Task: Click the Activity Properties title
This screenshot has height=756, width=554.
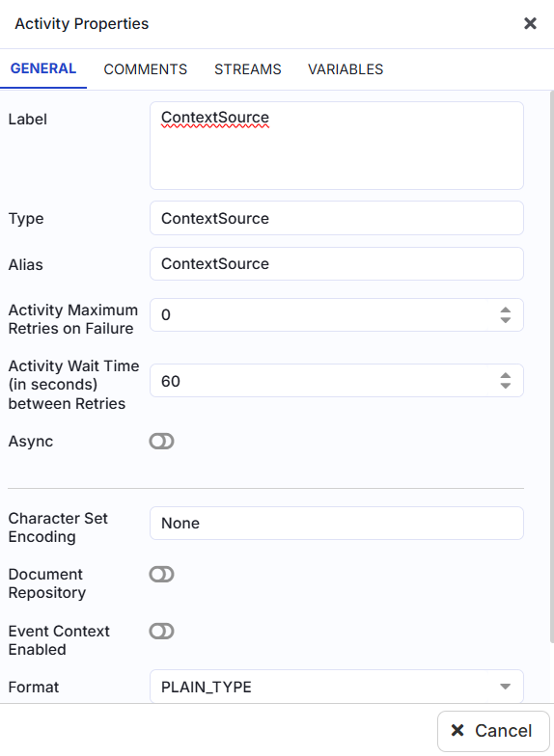Action: pyautogui.click(x=81, y=23)
